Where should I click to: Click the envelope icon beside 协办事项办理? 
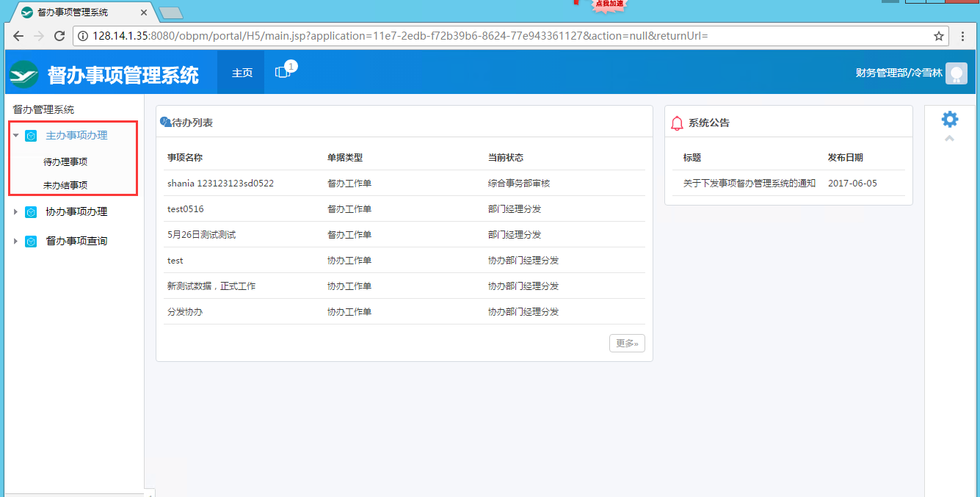(31, 212)
